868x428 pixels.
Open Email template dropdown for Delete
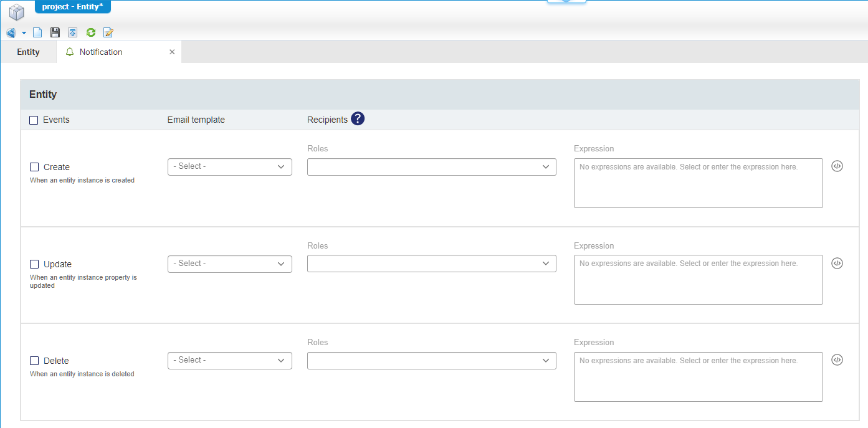229,361
